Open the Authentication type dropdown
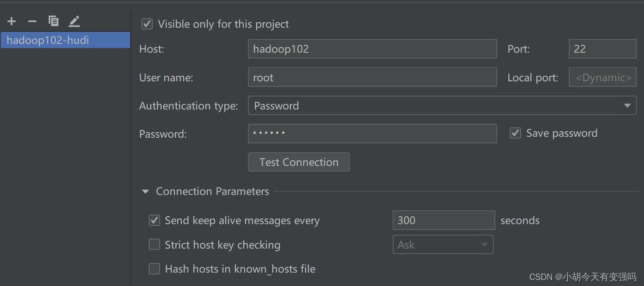This screenshot has width=644, height=286. coord(442,106)
